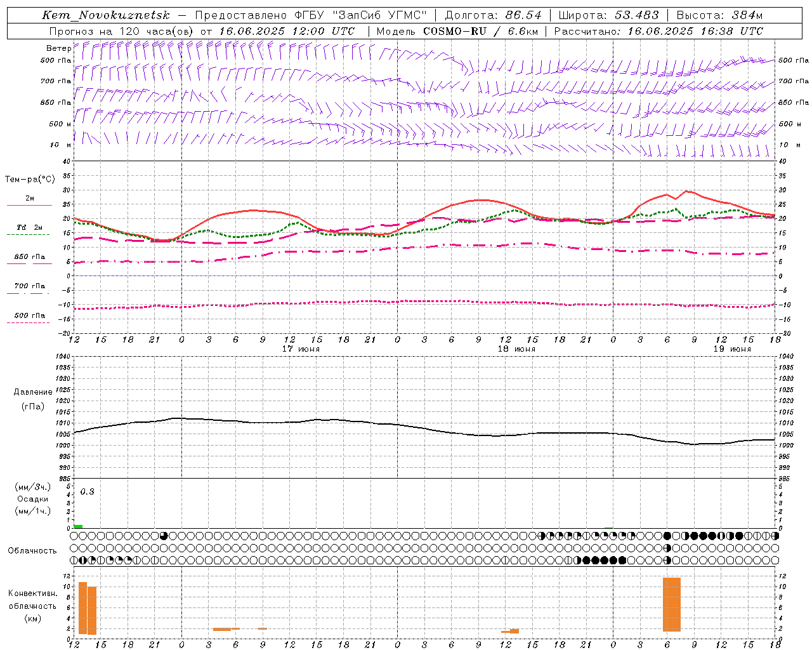Image resolution: width=812 pixels, height=650 pixels.
Task: Click the 'Осадки' precipitation label
Action: [x=33, y=499]
